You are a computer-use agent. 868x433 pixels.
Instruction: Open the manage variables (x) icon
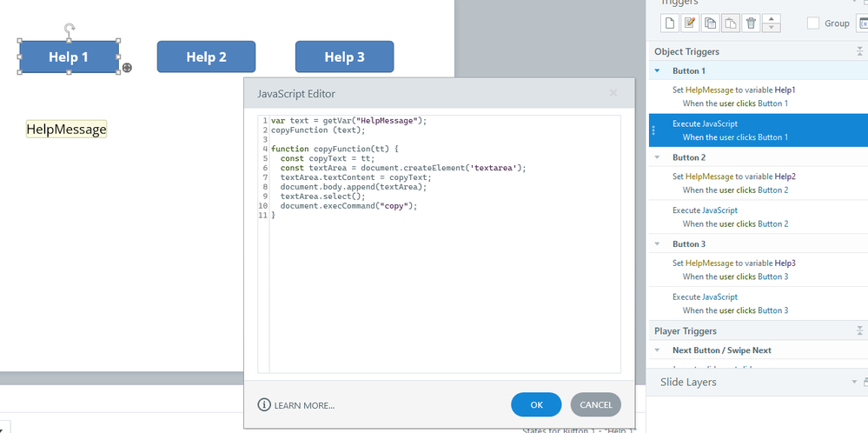pos(863,23)
